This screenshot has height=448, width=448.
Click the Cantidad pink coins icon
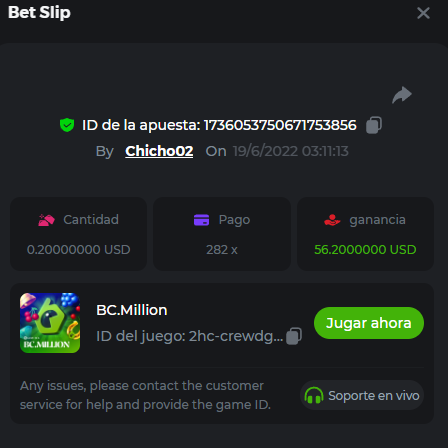point(46,220)
